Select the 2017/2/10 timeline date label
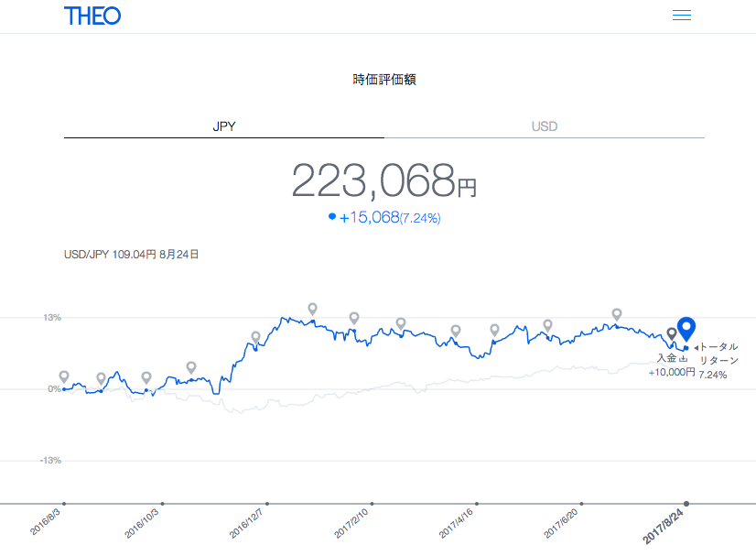The height and width of the screenshot is (556, 756). pos(351,523)
